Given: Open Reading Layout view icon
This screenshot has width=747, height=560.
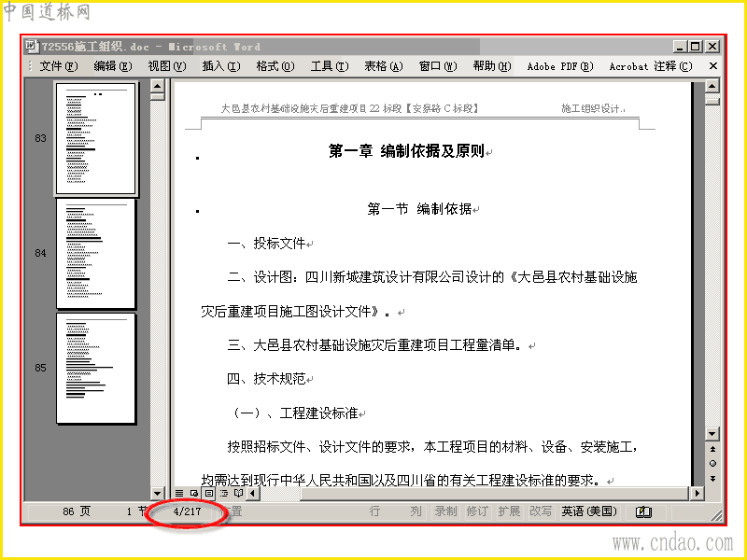Looking at the screenshot, I should click(x=239, y=494).
